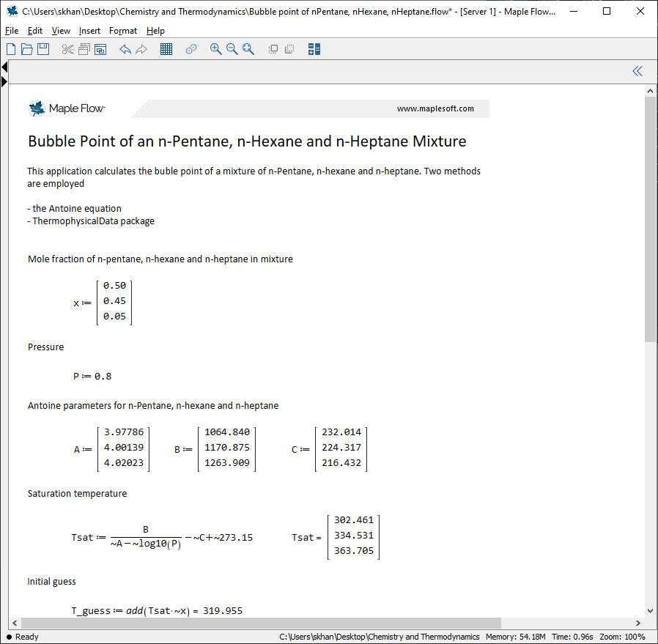Click the scroll down arrow of the document

(650, 610)
